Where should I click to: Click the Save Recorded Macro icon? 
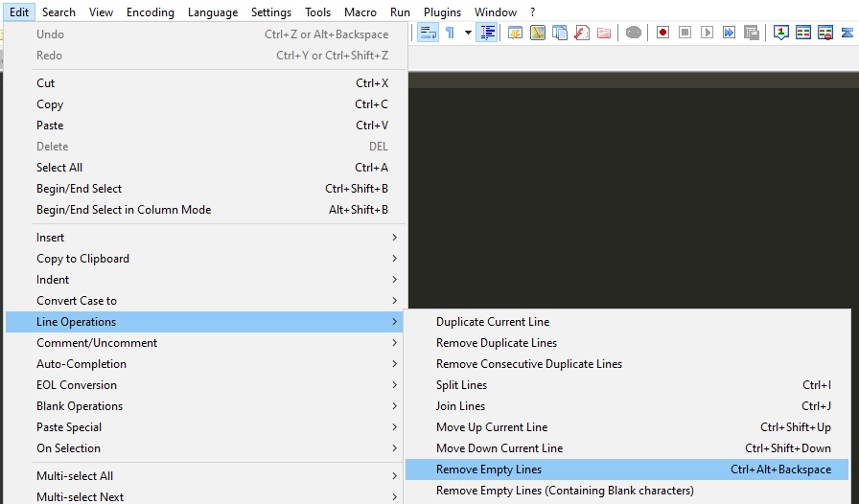[x=752, y=33]
